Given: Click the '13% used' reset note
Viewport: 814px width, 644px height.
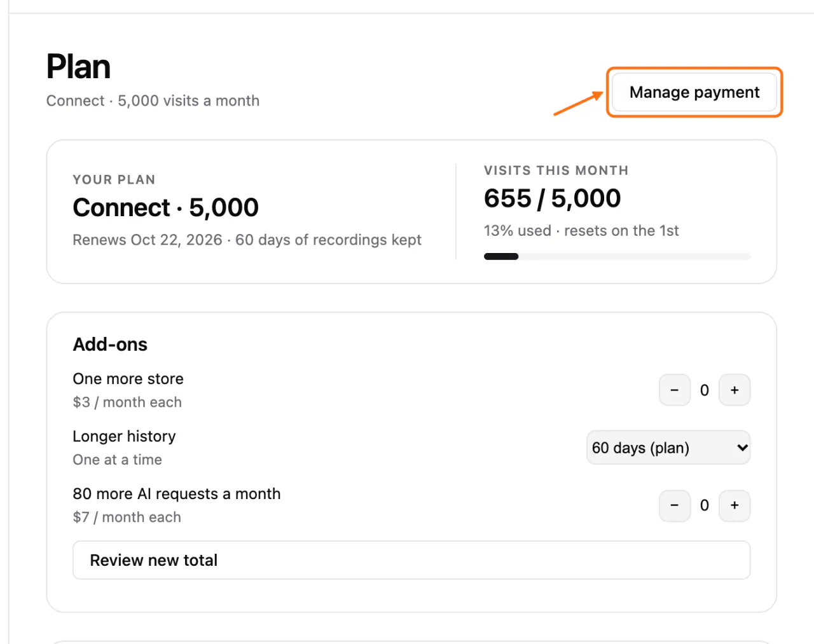Looking at the screenshot, I should coord(581,231).
